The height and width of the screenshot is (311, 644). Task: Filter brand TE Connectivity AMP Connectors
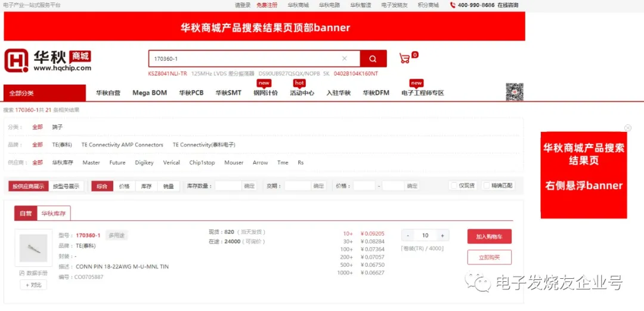122,145
